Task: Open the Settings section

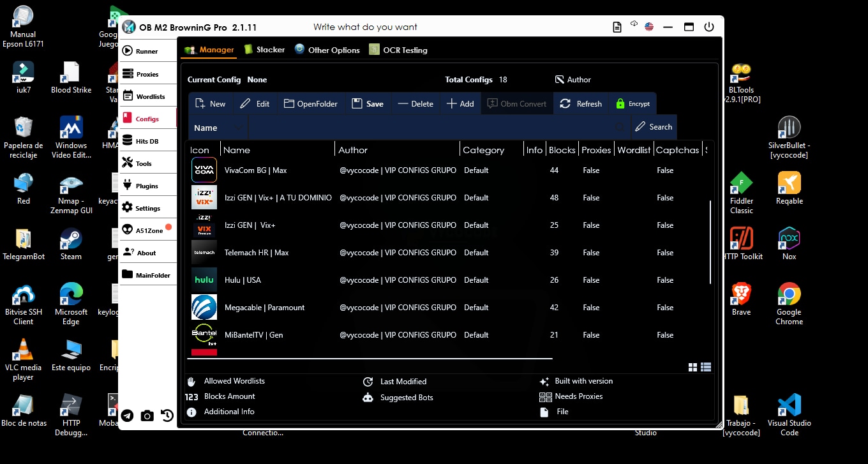Action: [x=147, y=208]
